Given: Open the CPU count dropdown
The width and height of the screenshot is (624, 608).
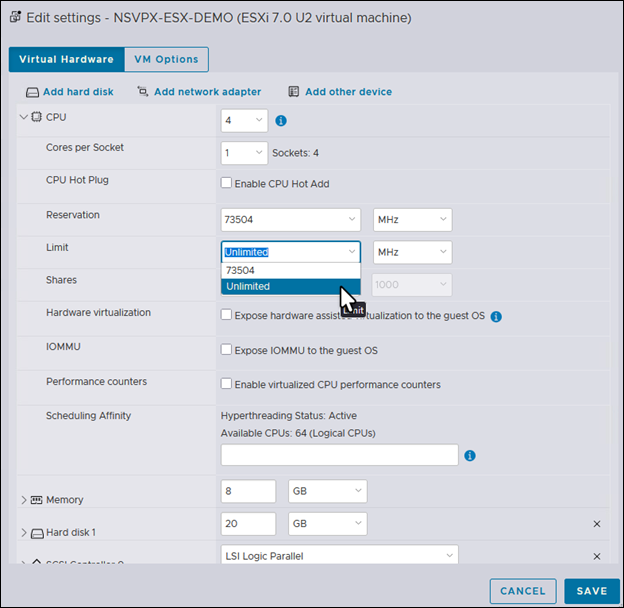Looking at the screenshot, I should click(244, 121).
